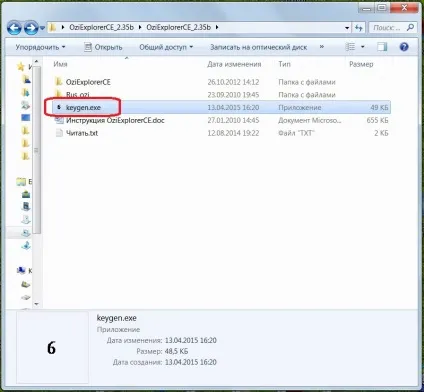The height and width of the screenshot is (392, 424).
Task: Show more toolbar commands chevron
Action: coord(322,47)
